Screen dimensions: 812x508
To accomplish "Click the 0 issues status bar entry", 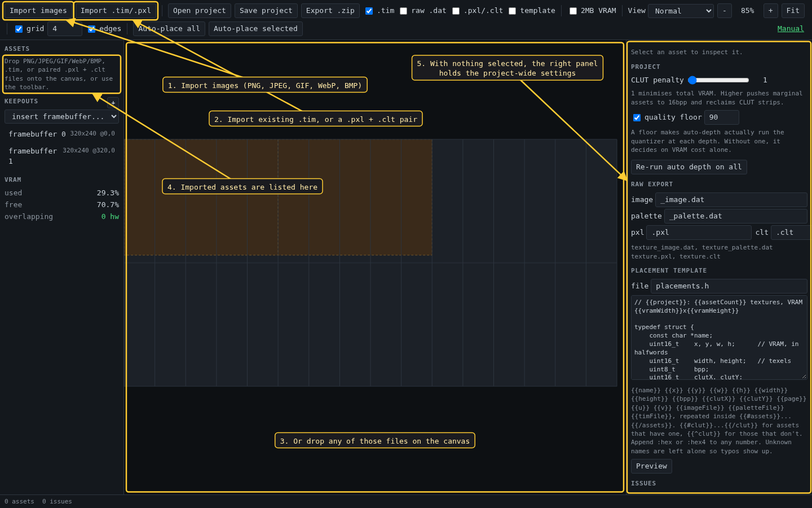I will click(57, 501).
